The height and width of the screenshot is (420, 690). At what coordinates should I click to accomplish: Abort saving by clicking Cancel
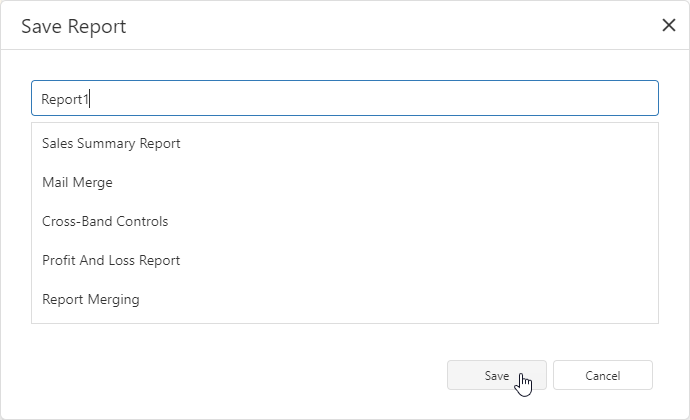(x=602, y=375)
